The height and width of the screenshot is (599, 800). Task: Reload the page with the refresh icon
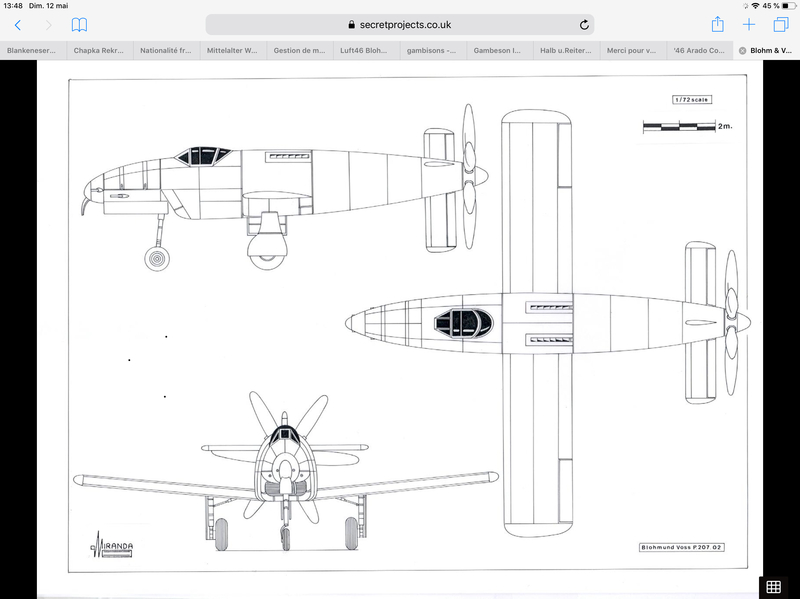coord(584,25)
